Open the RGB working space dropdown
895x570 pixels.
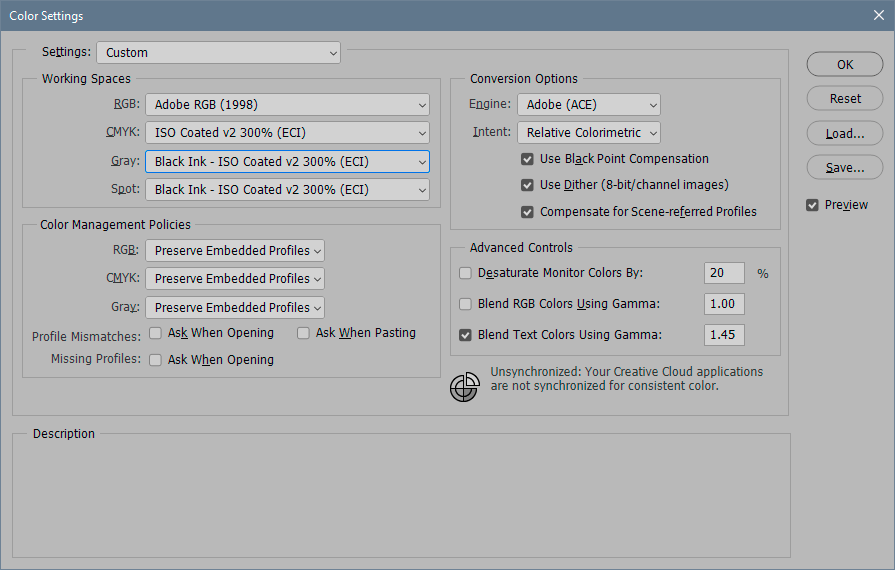click(x=287, y=105)
